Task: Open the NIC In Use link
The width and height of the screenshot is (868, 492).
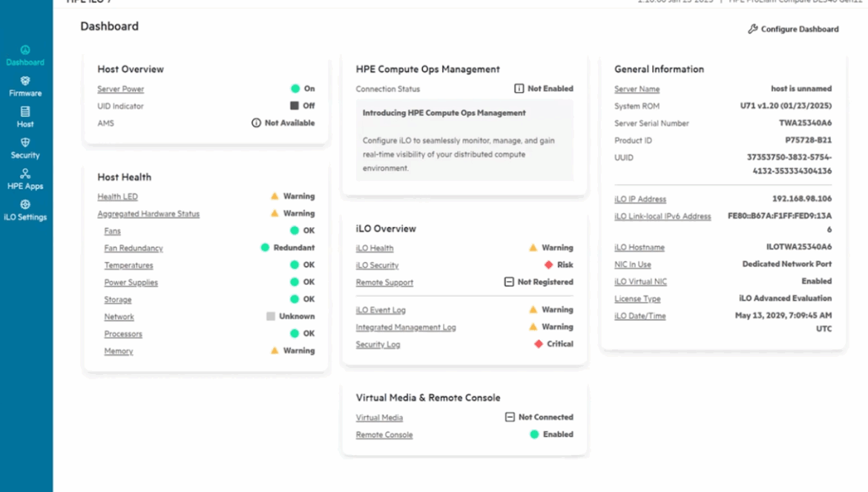Action: pyautogui.click(x=633, y=264)
